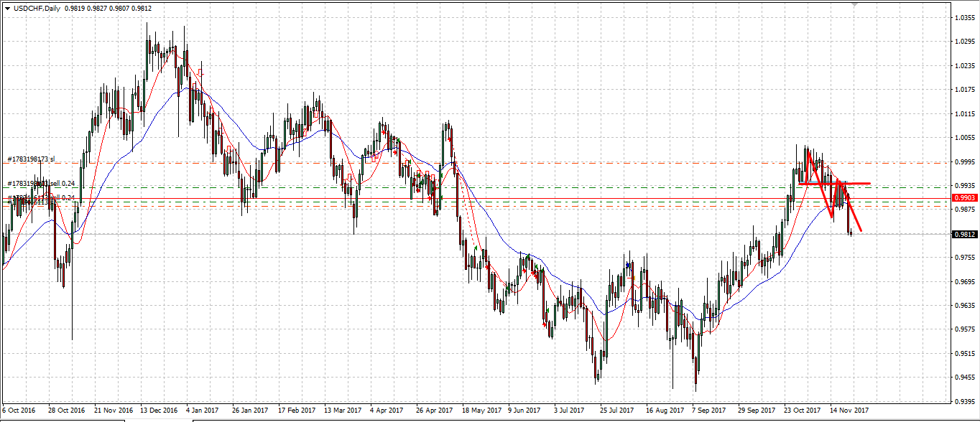Click the 21 Nov 2016 date label

113,411
